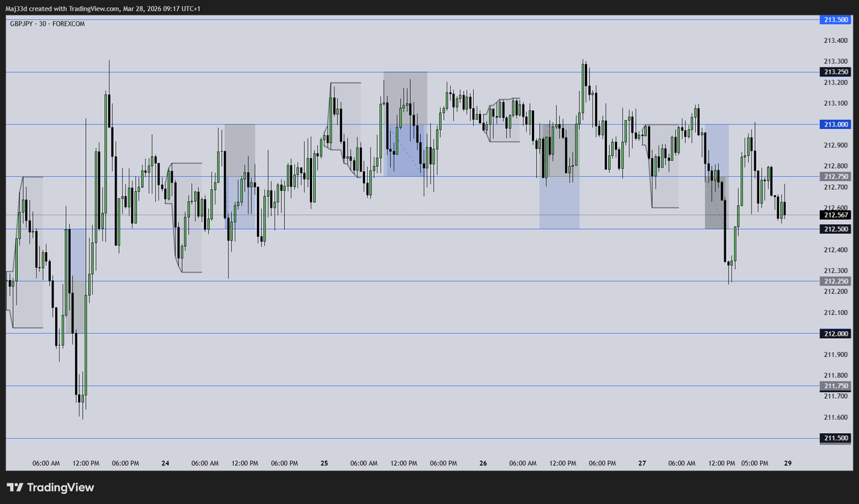The width and height of the screenshot is (859, 504).
Task: Click the 212.800 price axis value
Action: pos(837,166)
